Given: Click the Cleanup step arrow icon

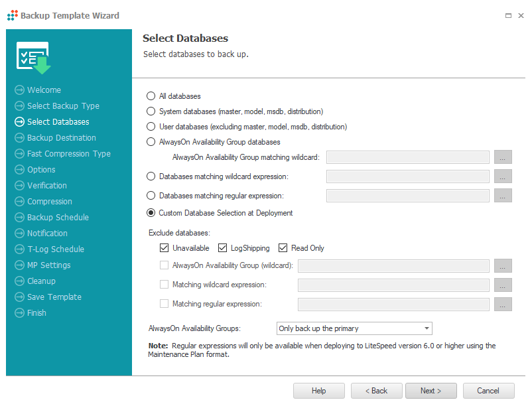Looking at the screenshot, I should pyautogui.click(x=20, y=281).
